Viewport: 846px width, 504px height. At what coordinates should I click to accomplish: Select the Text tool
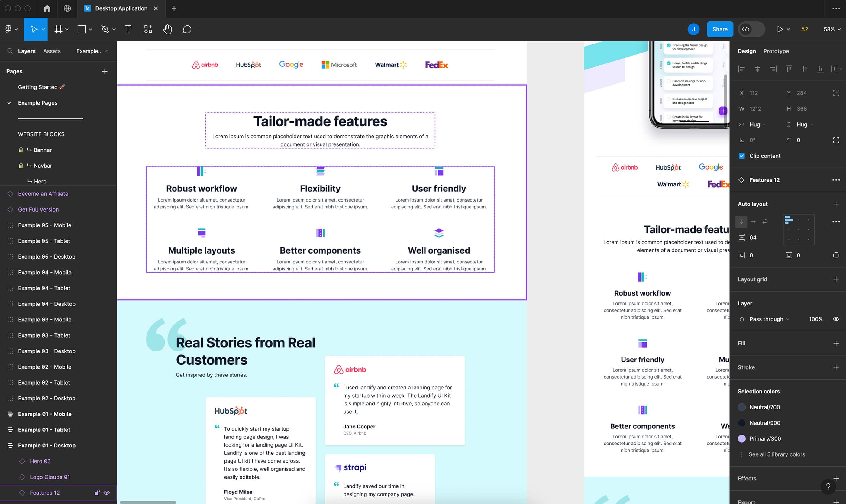pos(128,29)
